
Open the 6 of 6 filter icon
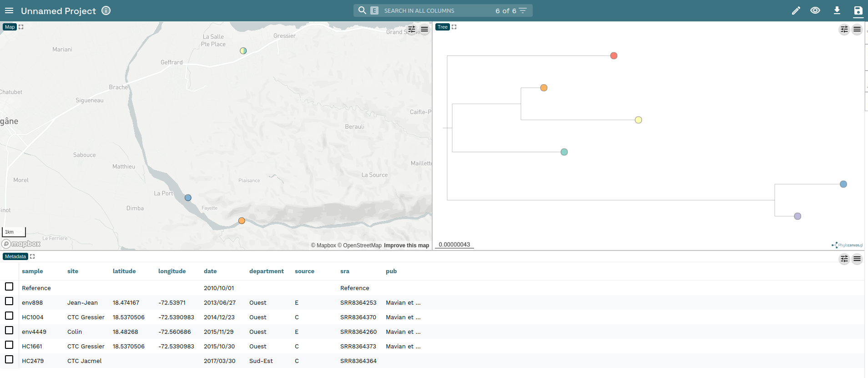tap(523, 10)
